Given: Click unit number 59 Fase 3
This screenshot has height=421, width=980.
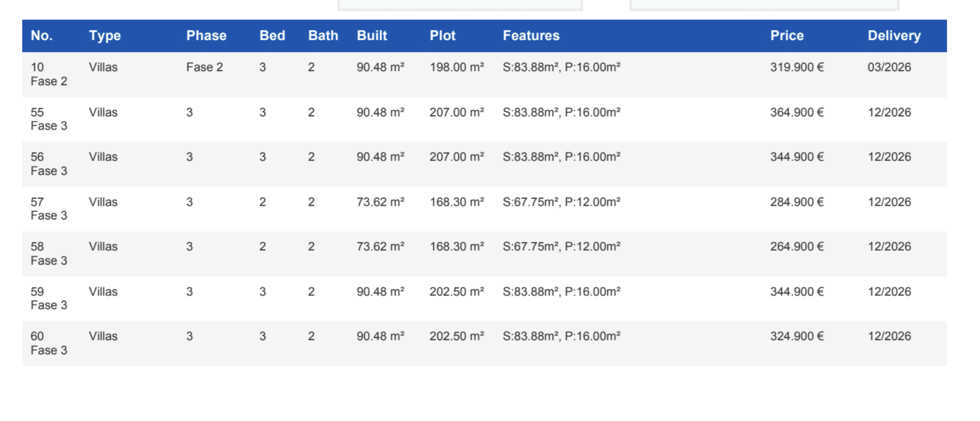Looking at the screenshot, I should pos(49,298).
